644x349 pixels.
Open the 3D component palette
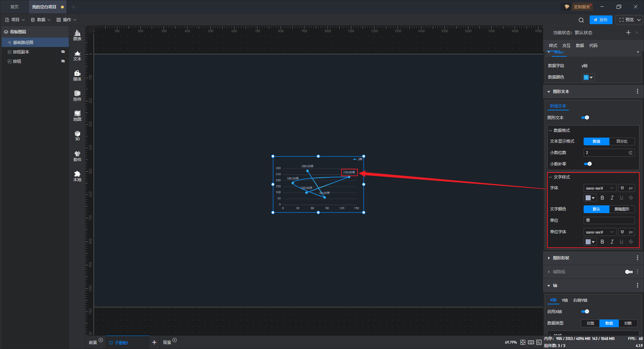point(77,136)
